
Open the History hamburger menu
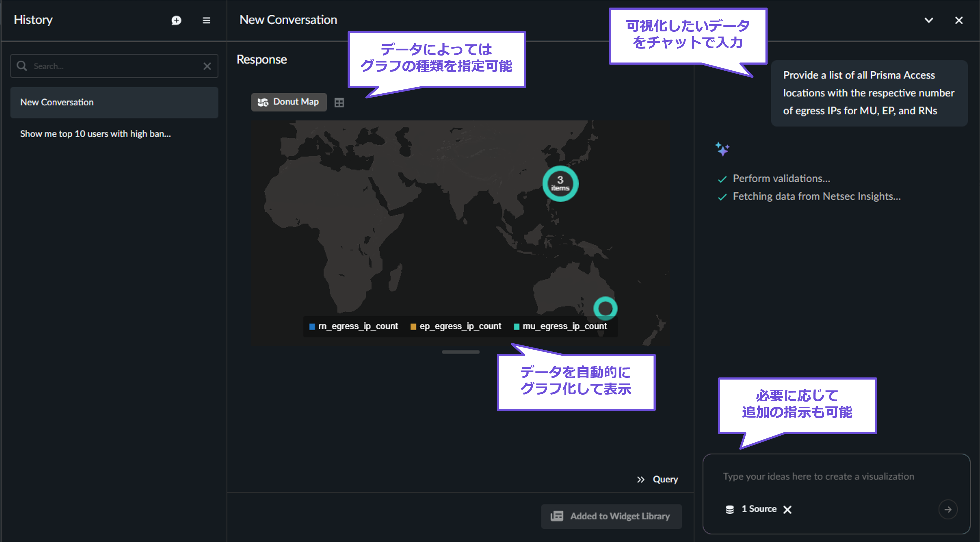206,20
